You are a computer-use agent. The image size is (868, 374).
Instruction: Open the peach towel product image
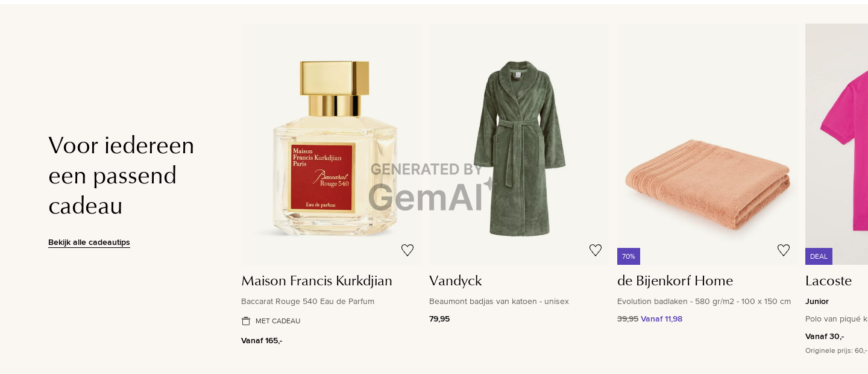pyautogui.click(x=708, y=144)
